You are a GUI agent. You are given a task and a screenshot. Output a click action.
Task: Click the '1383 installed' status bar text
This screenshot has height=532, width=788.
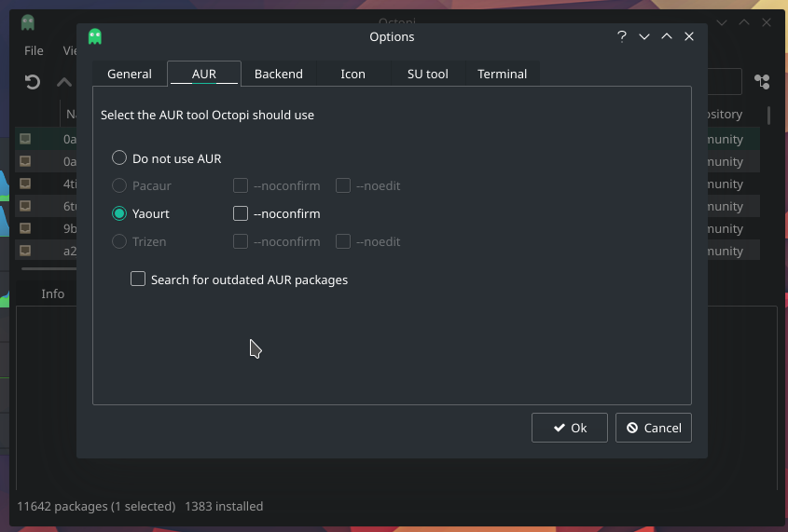click(x=224, y=507)
